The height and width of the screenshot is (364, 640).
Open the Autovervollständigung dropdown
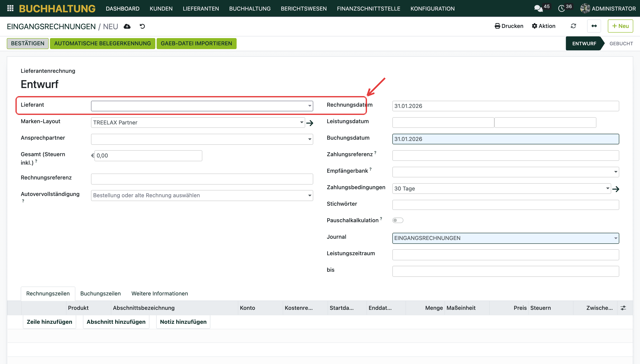[x=310, y=196]
